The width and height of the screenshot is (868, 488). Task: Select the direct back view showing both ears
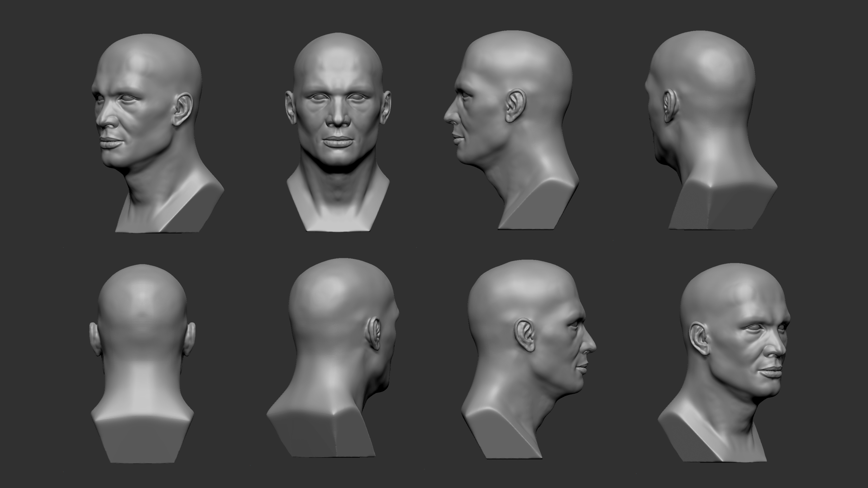click(x=142, y=364)
